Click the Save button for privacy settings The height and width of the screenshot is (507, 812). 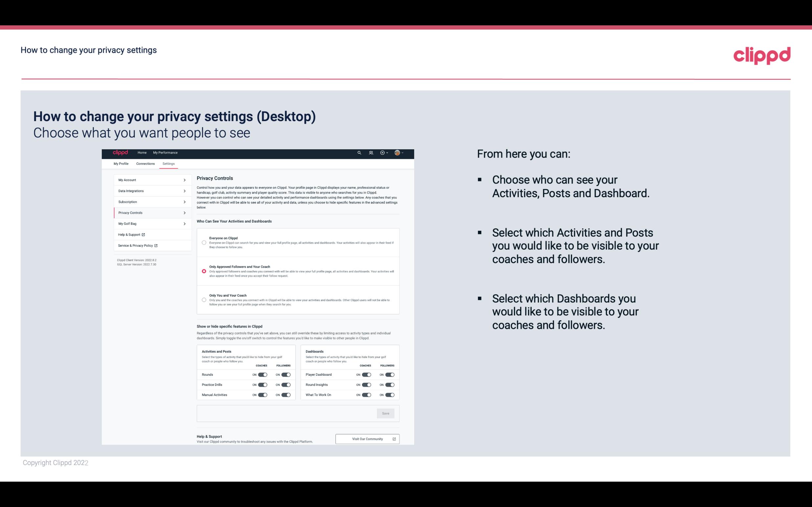[x=385, y=413]
